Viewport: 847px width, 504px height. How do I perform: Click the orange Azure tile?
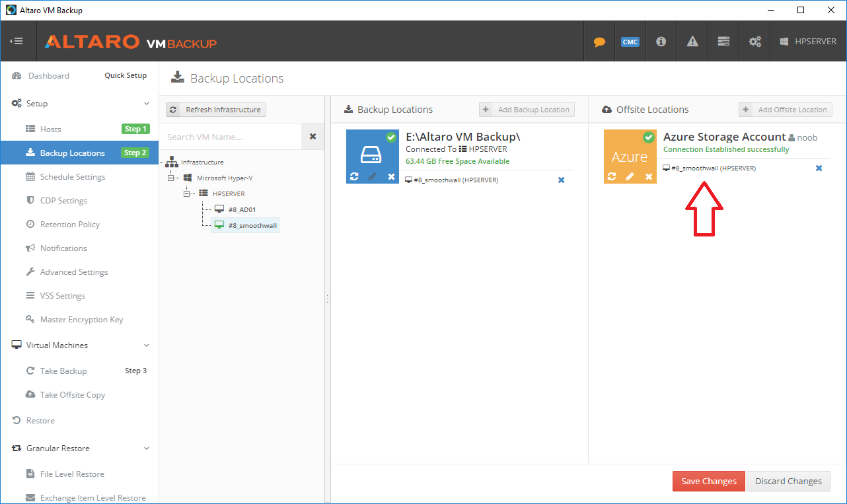pyautogui.click(x=630, y=156)
